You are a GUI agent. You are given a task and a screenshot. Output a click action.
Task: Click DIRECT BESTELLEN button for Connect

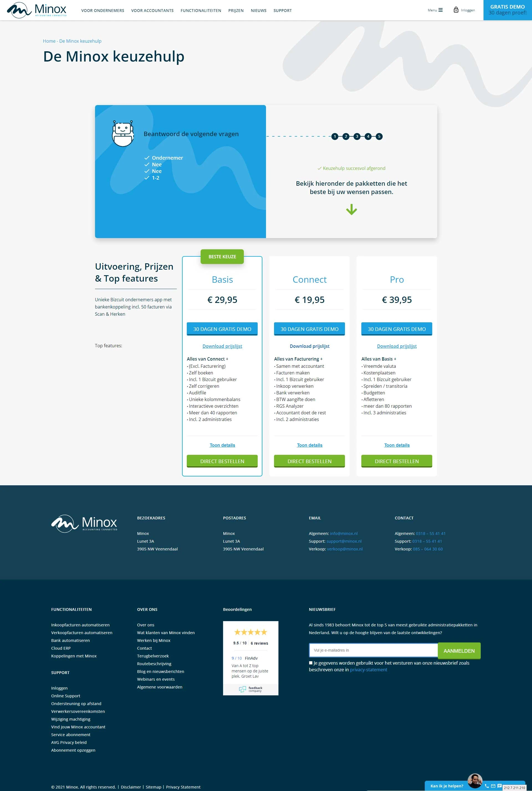[309, 461]
